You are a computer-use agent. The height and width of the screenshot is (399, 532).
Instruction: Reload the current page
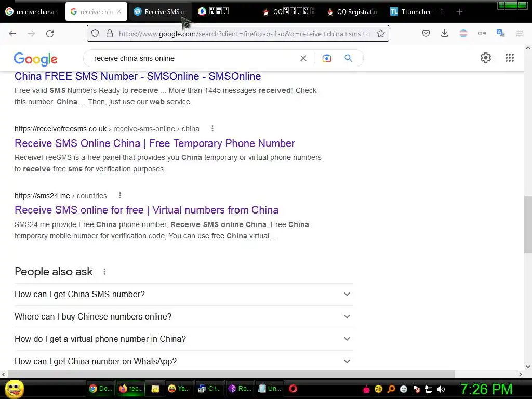click(50, 34)
